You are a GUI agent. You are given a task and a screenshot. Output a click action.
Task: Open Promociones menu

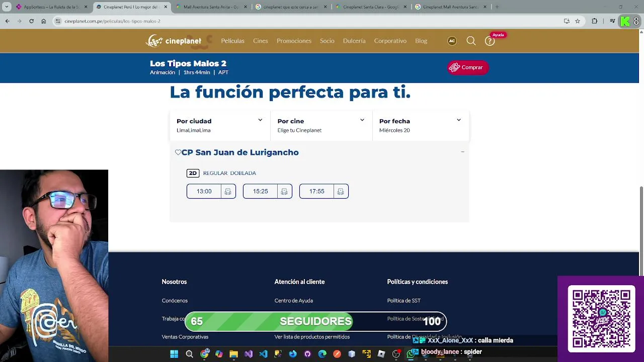294,41
